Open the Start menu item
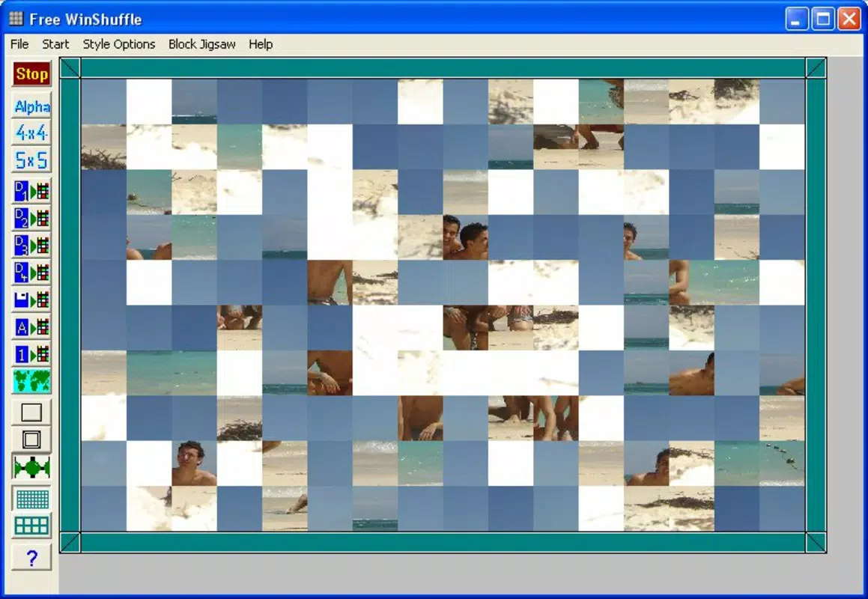868x599 pixels. (55, 44)
